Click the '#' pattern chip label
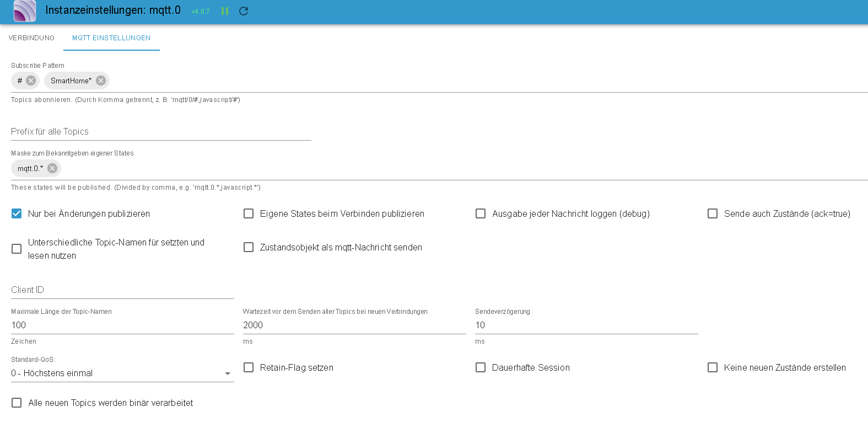Screen dimensions: 868x433 click(x=20, y=81)
